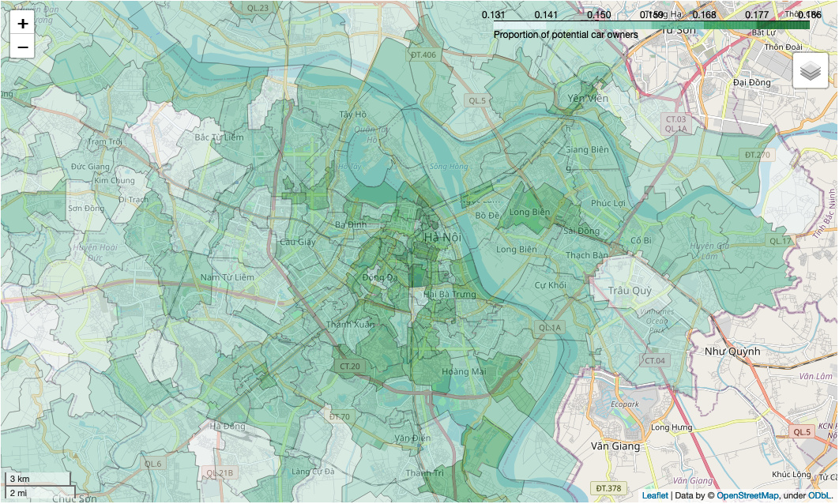Open the map layers control

click(811, 72)
